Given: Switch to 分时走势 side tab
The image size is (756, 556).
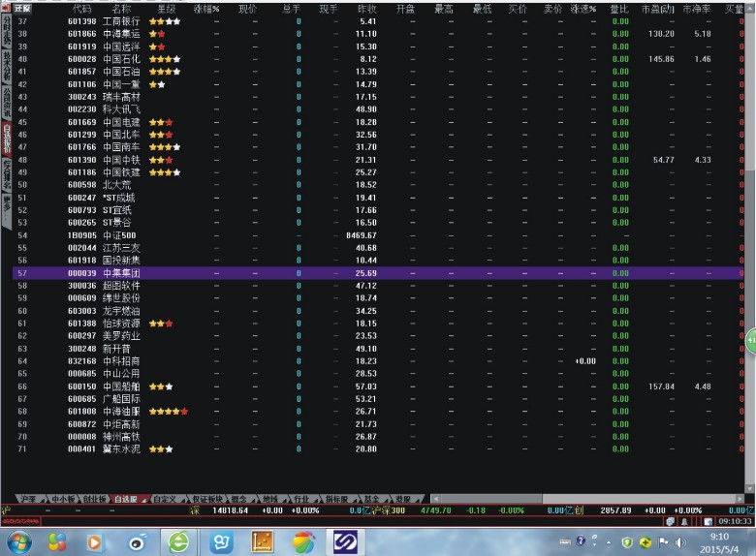Looking at the screenshot, I should point(6,31).
